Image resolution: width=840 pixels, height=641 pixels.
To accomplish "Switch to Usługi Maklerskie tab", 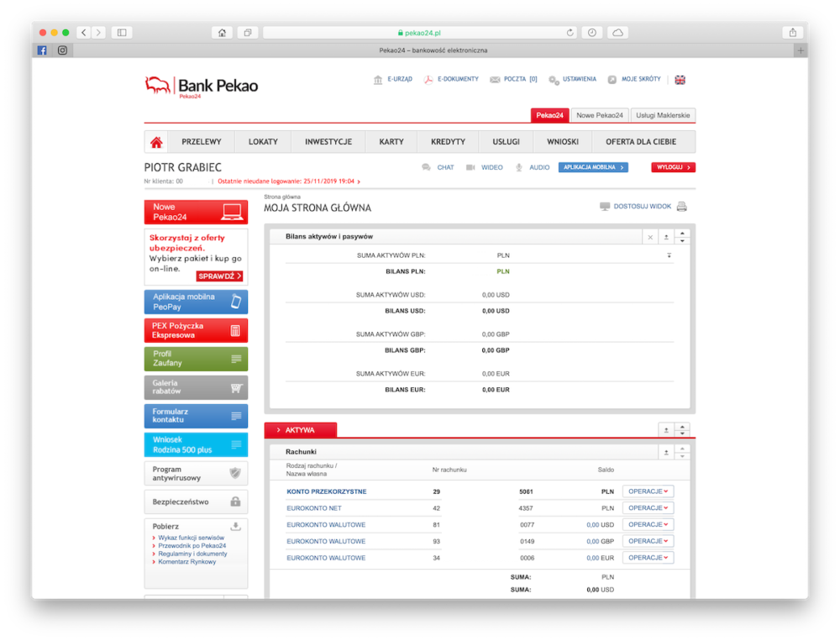I will [663, 115].
